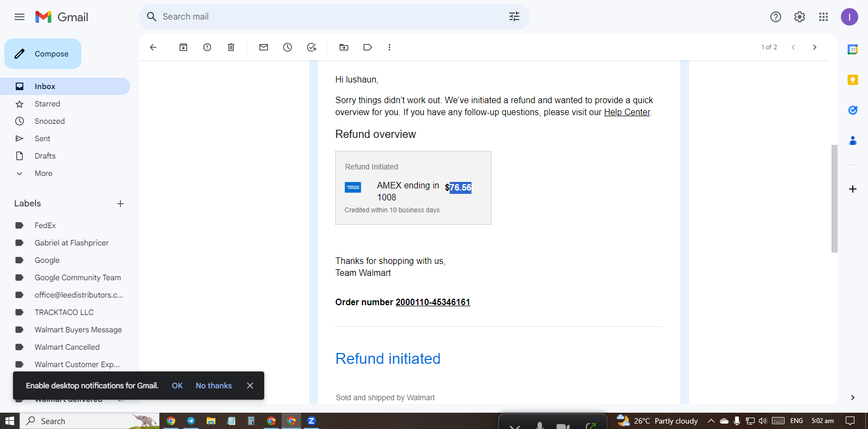Report this email as spam

tap(207, 47)
